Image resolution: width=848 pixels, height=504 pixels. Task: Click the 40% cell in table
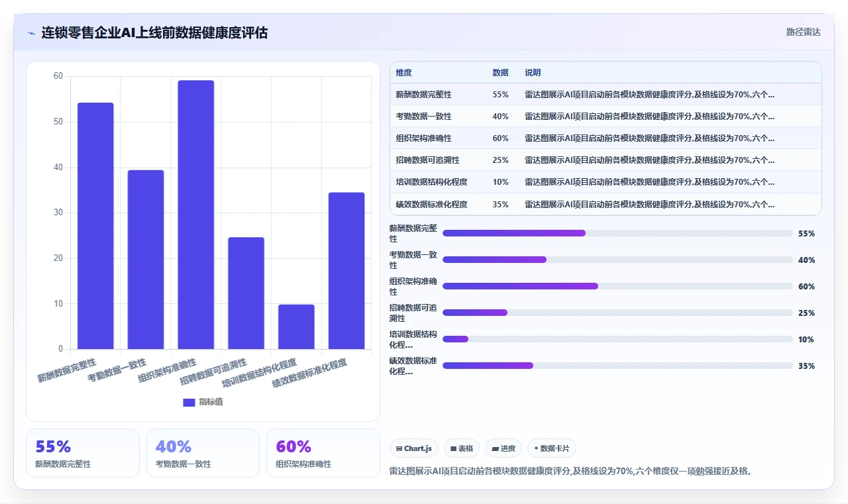[x=501, y=117]
